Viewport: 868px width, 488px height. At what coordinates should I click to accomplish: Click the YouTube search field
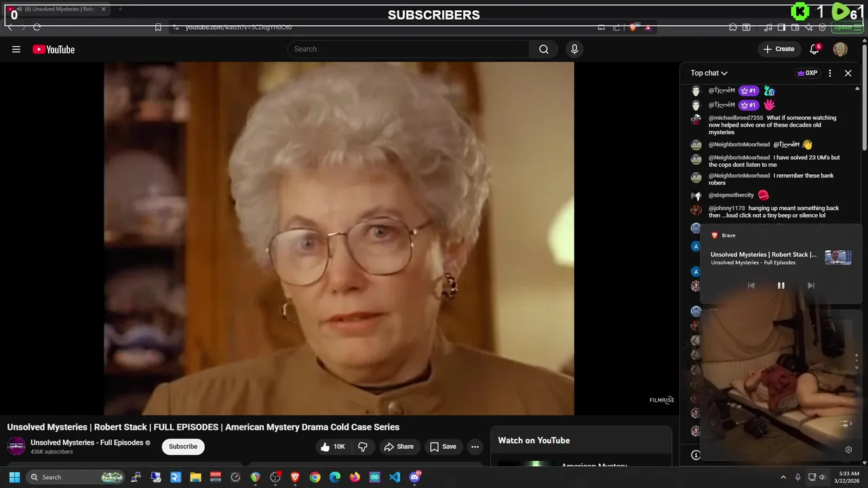408,49
